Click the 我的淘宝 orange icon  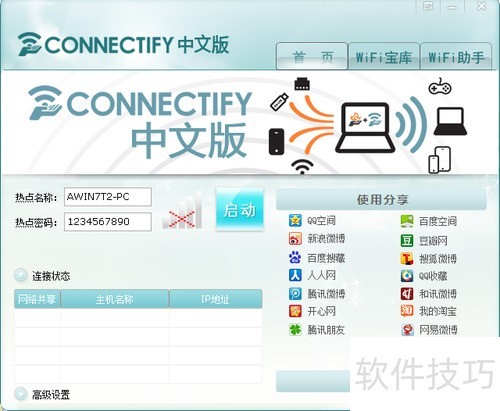pos(407,311)
